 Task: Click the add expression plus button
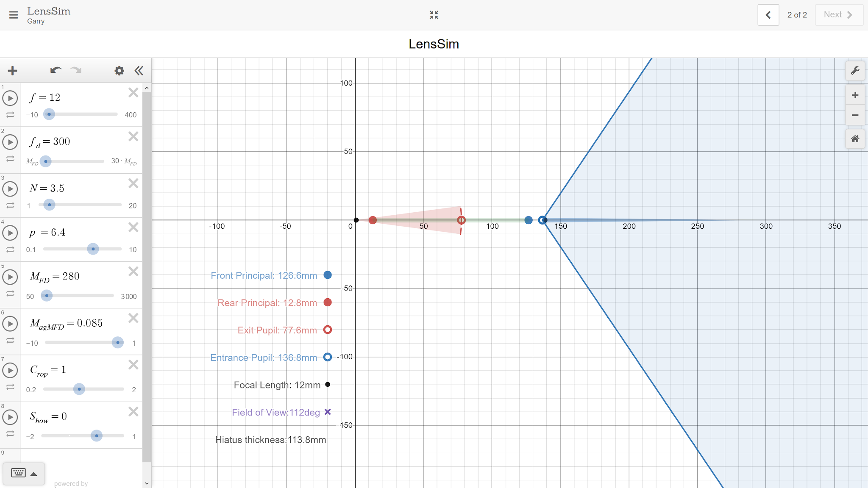click(x=13, y=71)
